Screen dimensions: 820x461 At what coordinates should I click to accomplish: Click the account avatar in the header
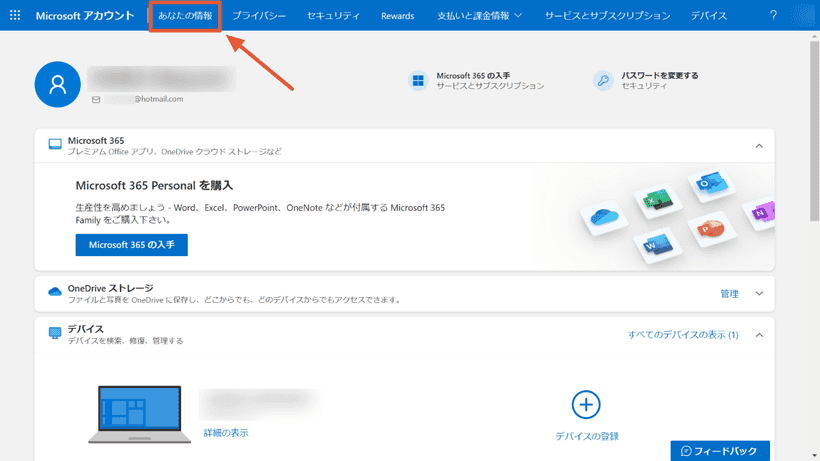point(803,15)
